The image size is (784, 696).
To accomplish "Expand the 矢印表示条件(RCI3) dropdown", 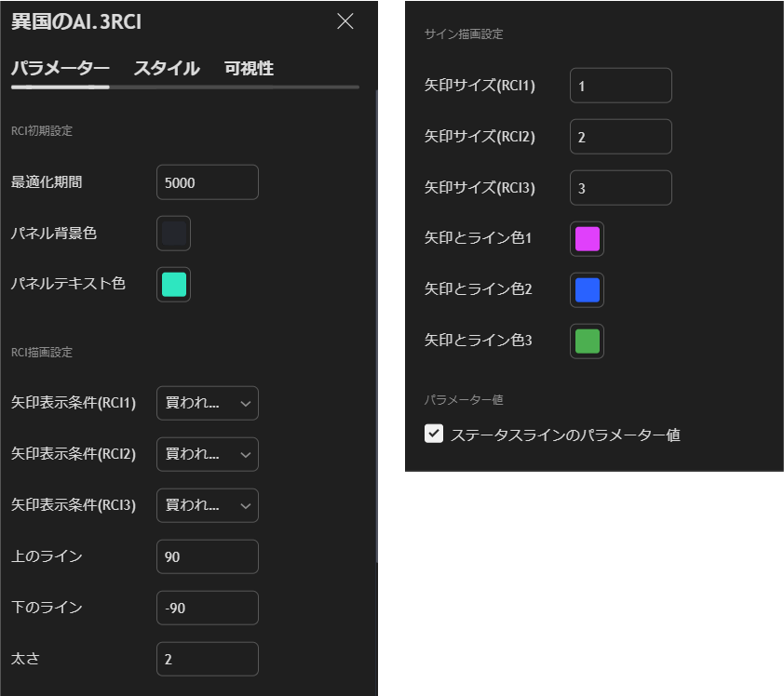I will (x=207, y=505).
